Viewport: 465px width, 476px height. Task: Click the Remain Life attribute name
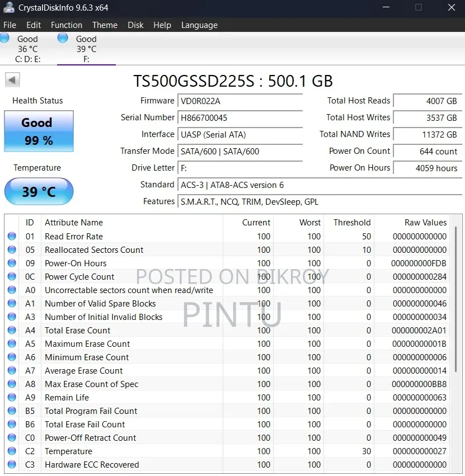click(67, 397)
